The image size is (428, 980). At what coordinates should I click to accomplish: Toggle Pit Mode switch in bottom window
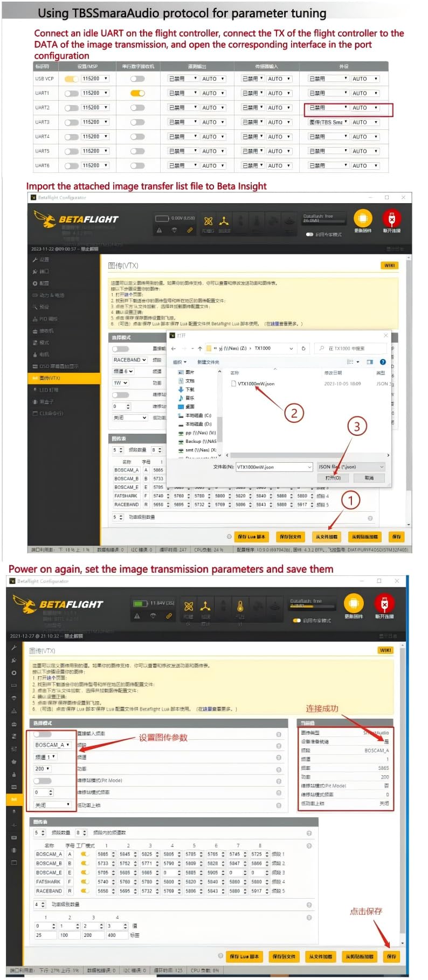point(43,781)
